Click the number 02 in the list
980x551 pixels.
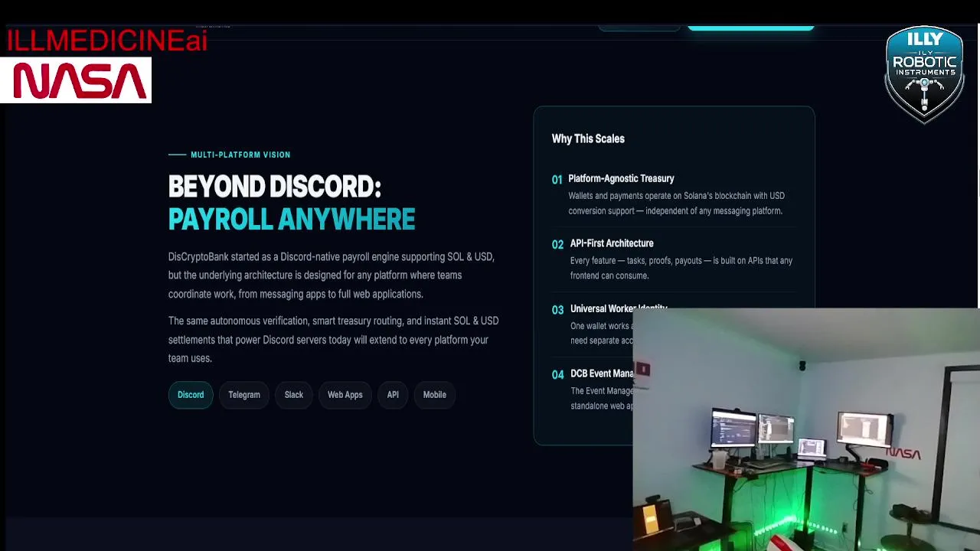click(x=557, y=244)
